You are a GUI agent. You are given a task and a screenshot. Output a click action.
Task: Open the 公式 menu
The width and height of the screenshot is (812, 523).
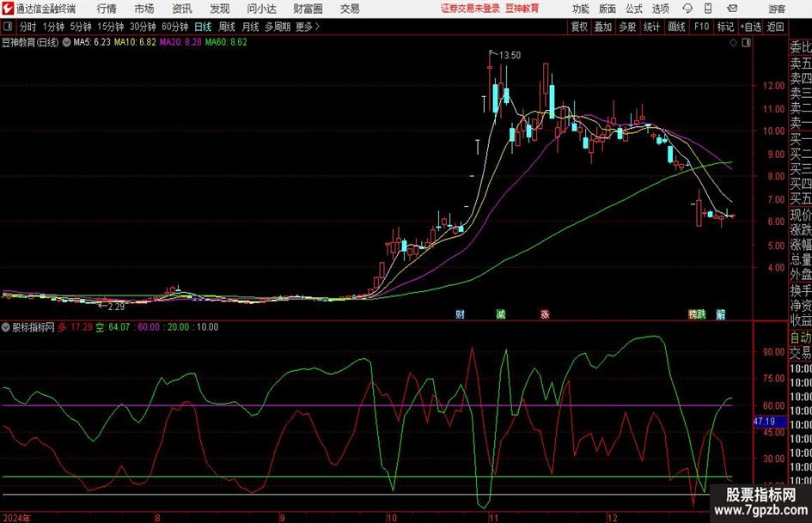click(634, 9)
